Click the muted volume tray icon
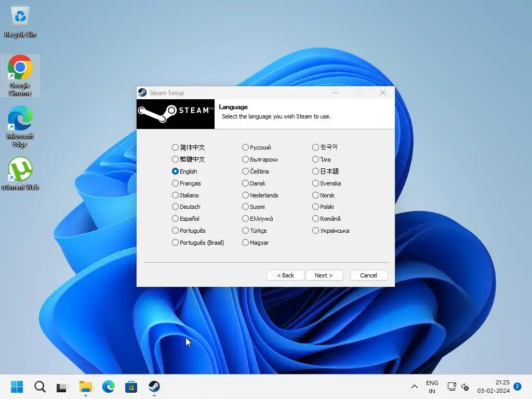This screenshot has height=399, width=532. tap(465, 387)
